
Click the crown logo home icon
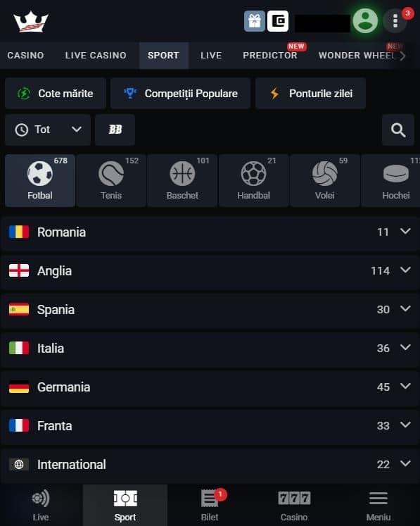[31, 22]
